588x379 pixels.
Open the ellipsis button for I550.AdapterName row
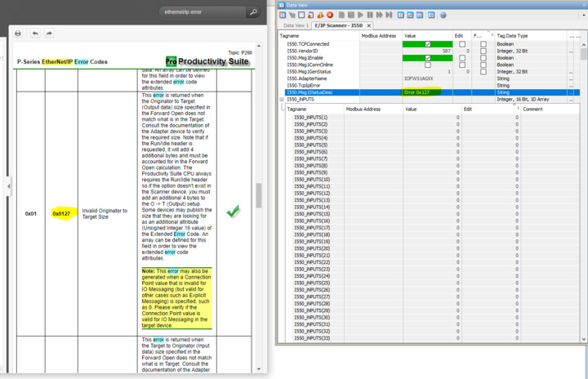[571, 78]
